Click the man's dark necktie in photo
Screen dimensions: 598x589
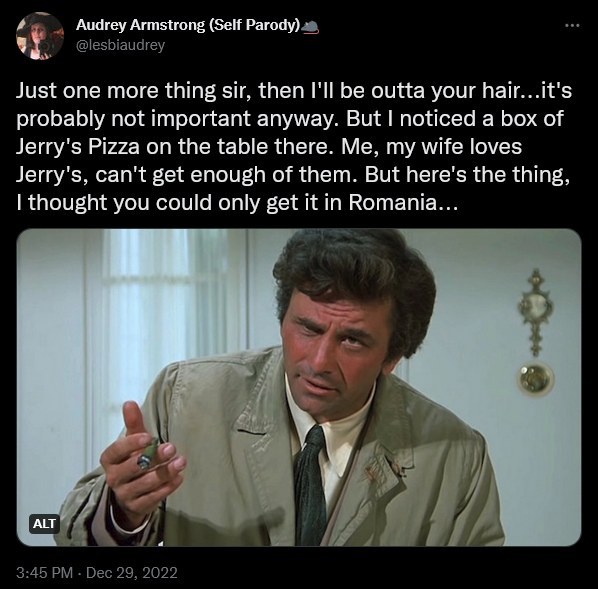coord(310,484)
